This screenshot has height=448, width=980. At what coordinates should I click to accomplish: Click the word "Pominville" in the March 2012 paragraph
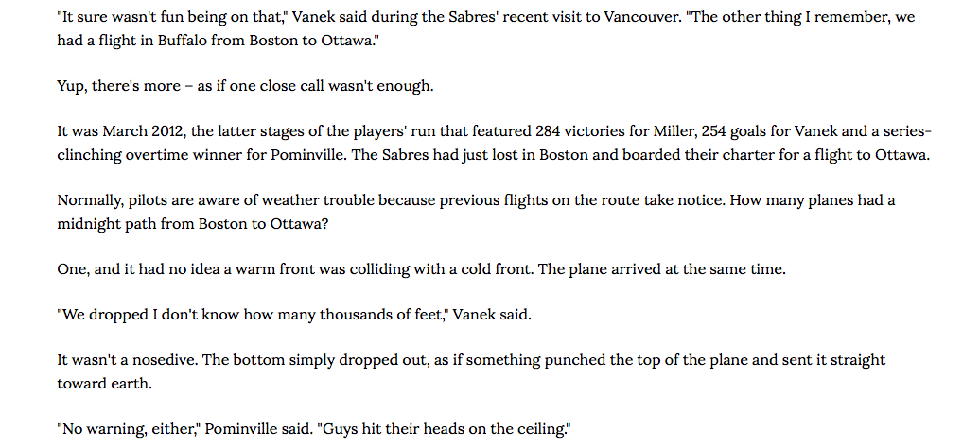[x=306, y=154]
